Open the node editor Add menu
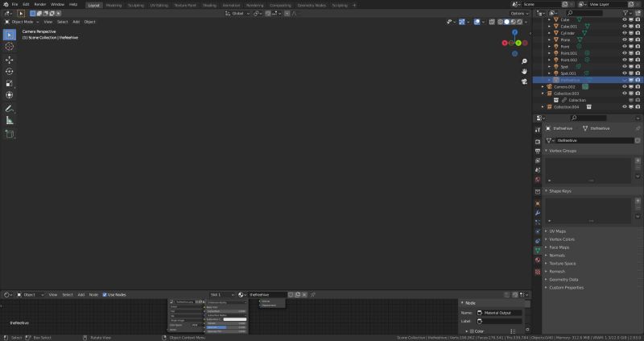The image size is (644, 341). coord(81,294)
